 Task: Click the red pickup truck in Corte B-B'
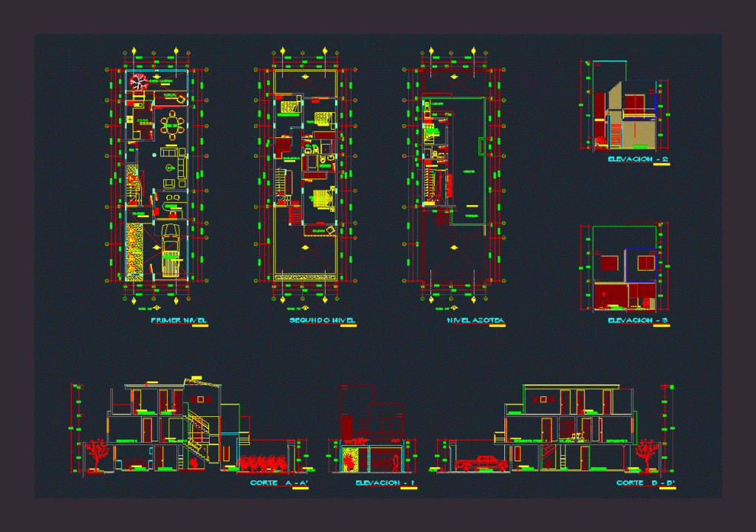coord(481,463)
